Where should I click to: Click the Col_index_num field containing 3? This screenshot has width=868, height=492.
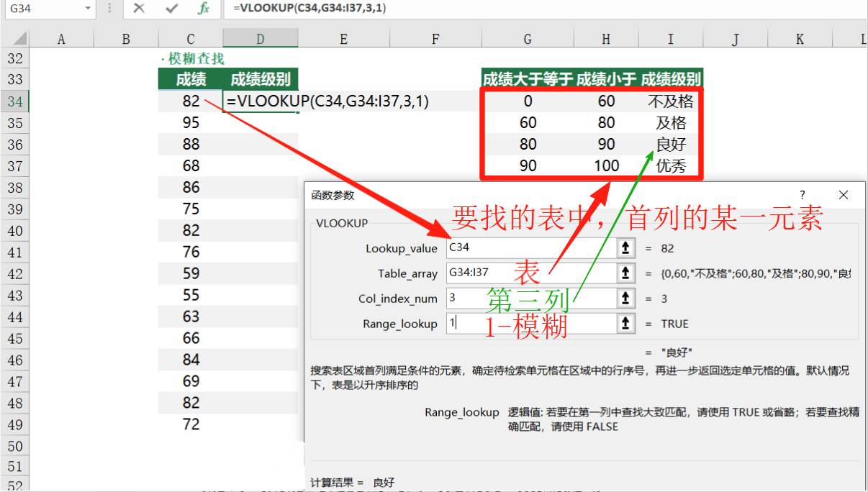tap(531, 299)
